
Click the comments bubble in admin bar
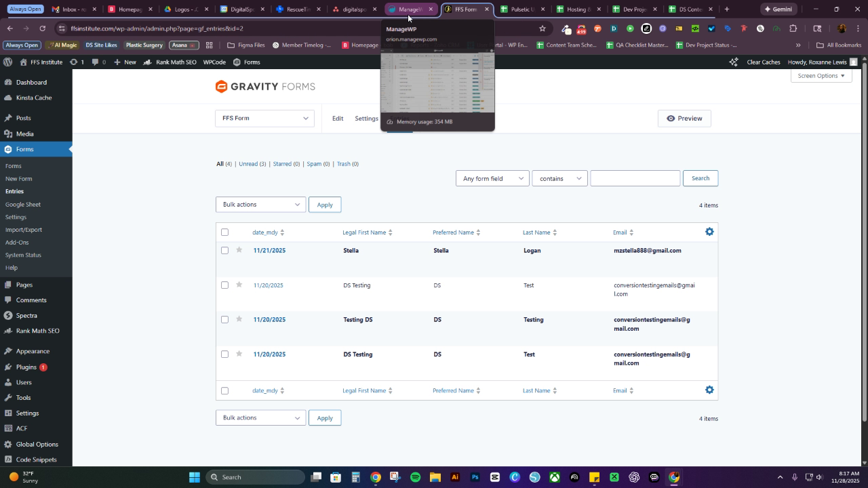pyautogui.click(x=99, y=62)
